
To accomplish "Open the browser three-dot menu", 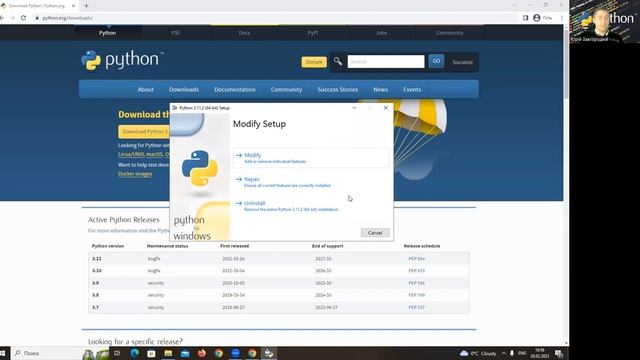I will [x=562, y=18].
